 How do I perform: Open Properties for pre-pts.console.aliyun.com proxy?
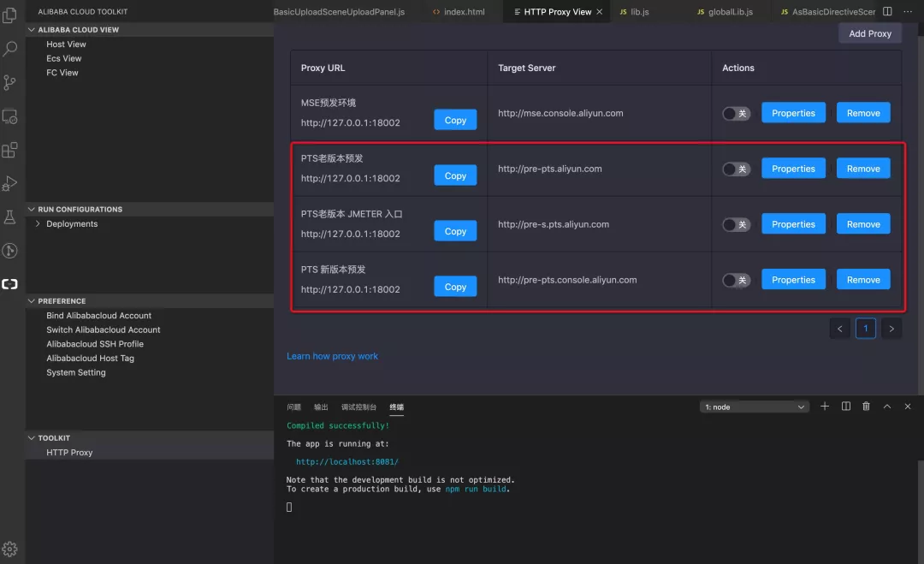click(793, 280)
